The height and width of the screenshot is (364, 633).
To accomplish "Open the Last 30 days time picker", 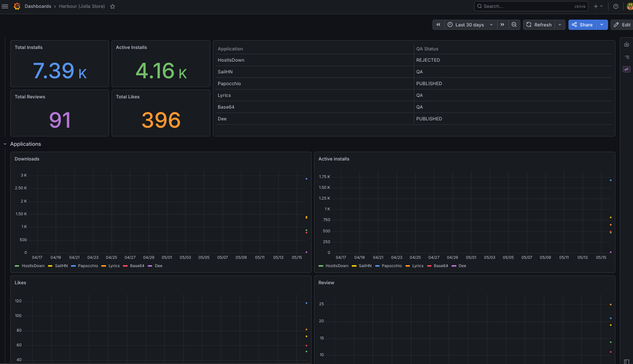I will [470, 25].
